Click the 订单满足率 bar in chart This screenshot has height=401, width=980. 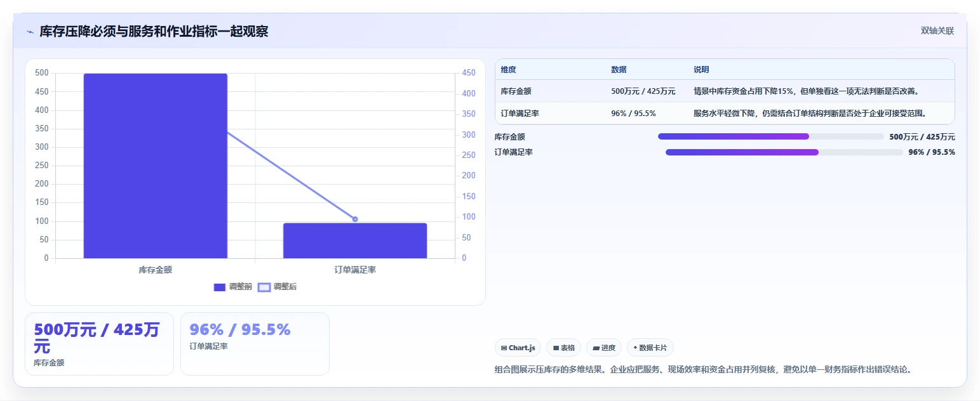355,240
